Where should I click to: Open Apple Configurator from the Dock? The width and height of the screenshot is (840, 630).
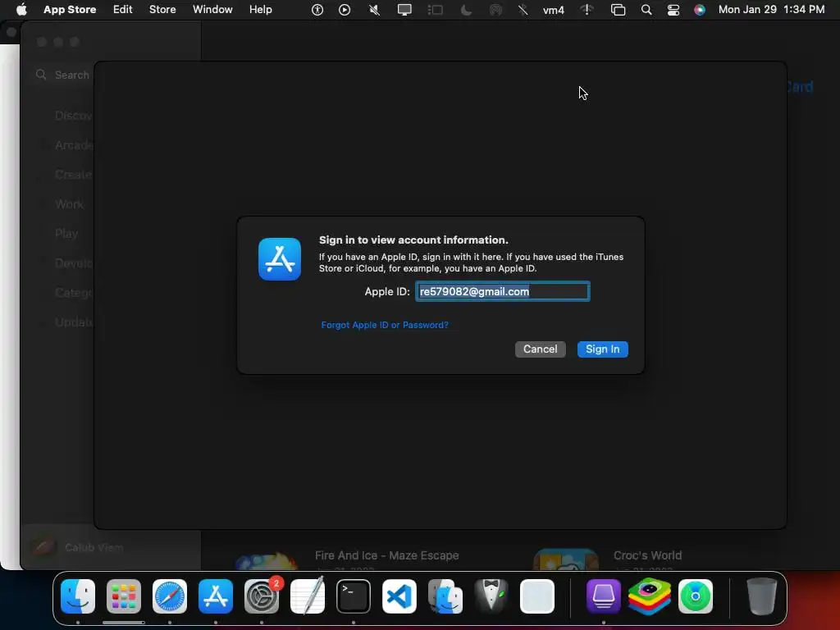604,596
